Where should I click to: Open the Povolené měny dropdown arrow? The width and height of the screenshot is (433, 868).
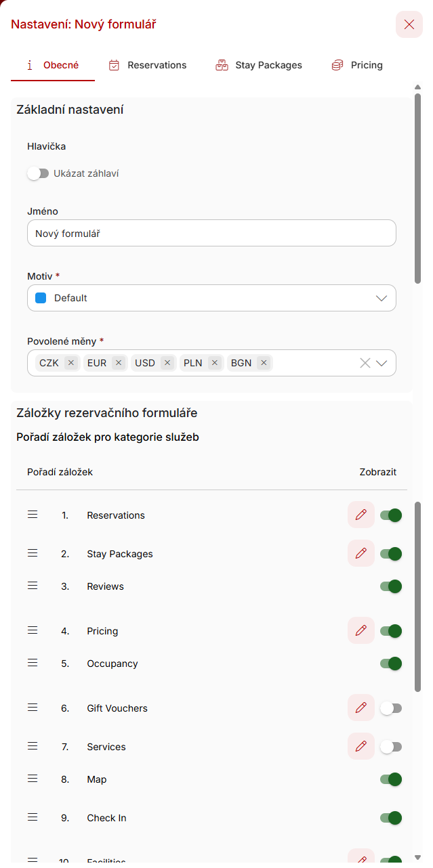tap(382, 363)
